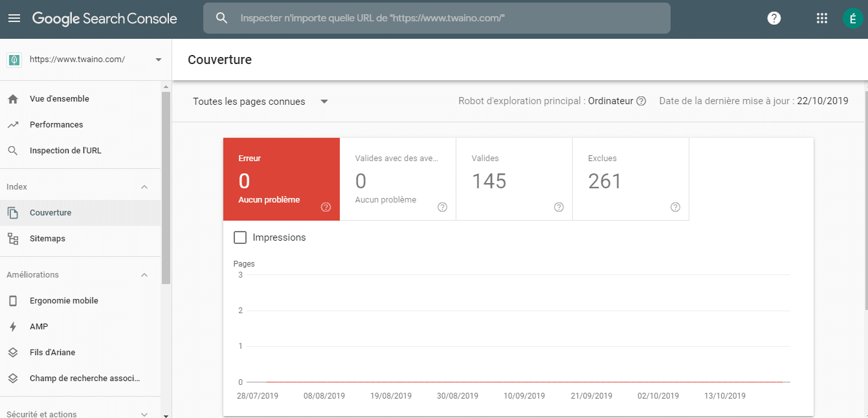Click the twaino.com property favicon

14,60
